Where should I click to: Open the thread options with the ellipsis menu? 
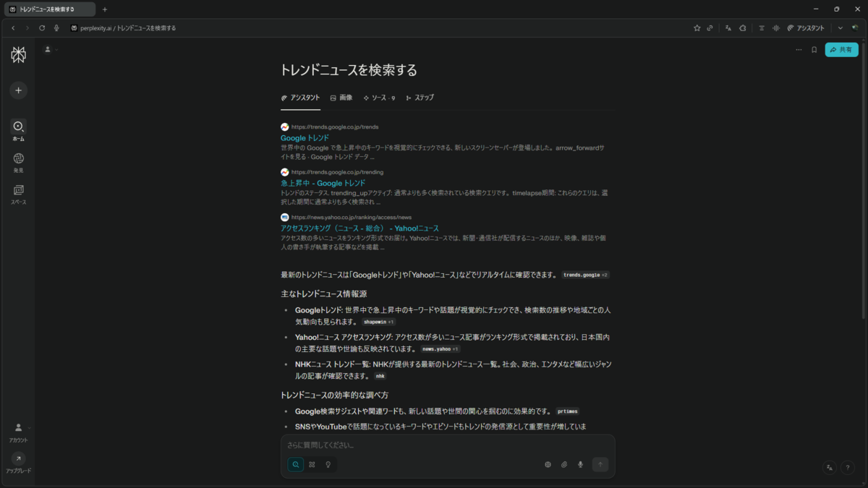point(799,49)
